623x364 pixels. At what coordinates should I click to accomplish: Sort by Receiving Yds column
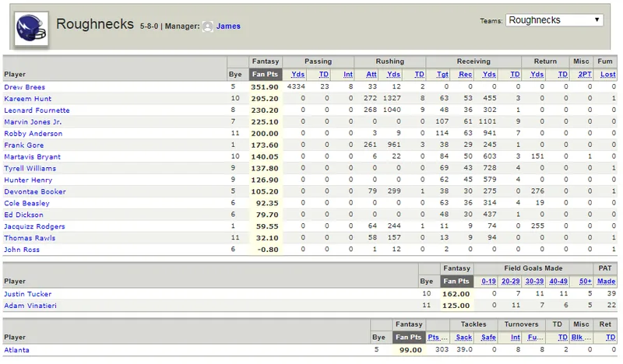(x=490, y=74)
